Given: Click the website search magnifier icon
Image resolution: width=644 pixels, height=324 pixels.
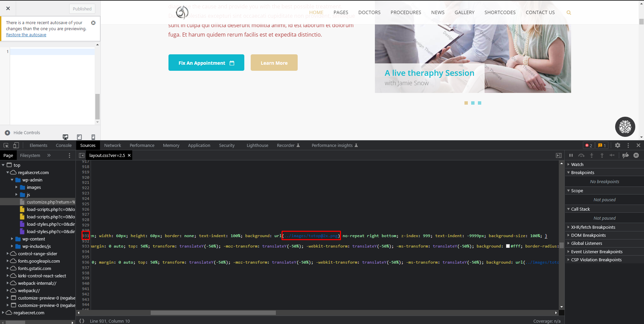Looking at the screenshot, I should [x=569, y=12].
